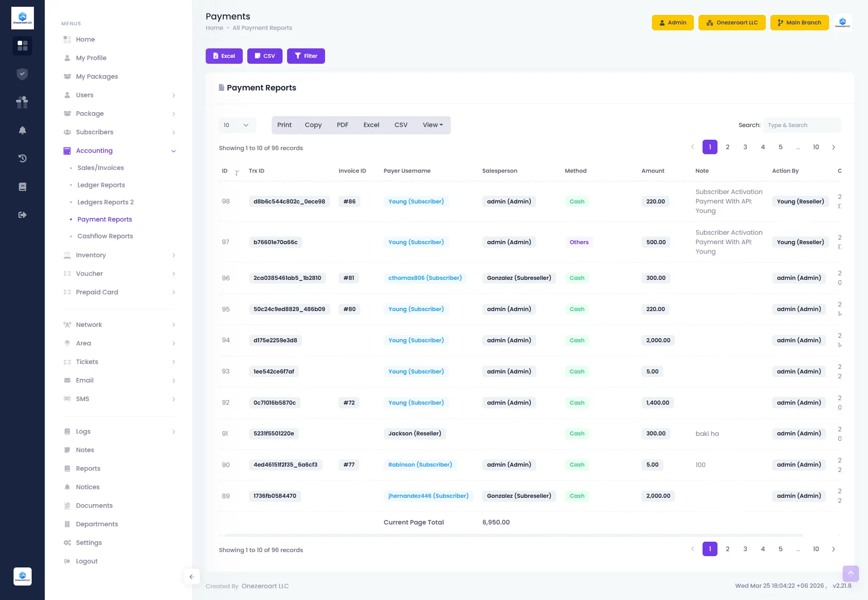Export the report using the Excel button
The width and height of the screenshot is (868, 600).
224,56
